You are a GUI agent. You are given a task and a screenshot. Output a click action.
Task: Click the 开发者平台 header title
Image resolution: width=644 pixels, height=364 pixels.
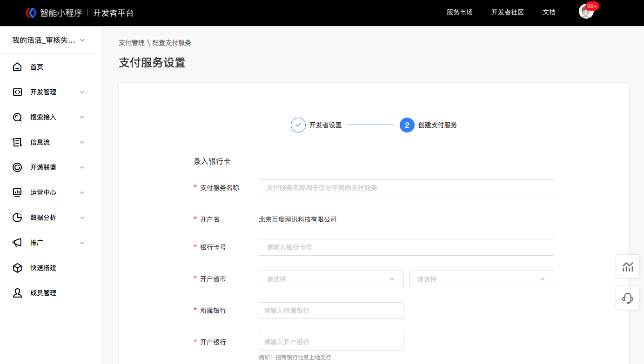[114, 13]
